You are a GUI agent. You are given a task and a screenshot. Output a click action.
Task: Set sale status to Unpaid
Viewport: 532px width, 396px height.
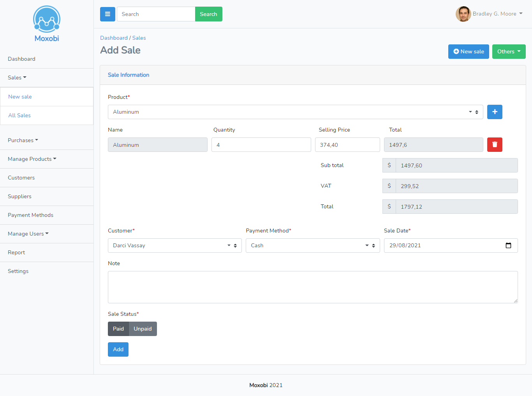coord(143,329)
